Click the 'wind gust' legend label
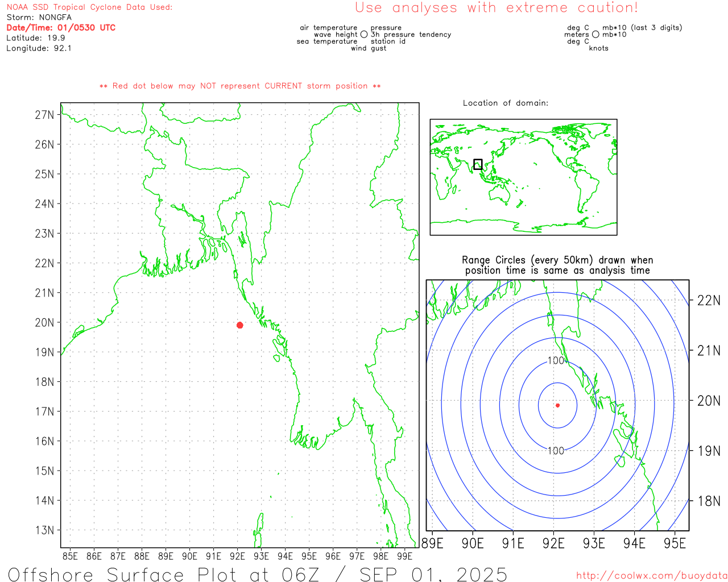Viewport: 728px width, 582px height. point(369,48)
